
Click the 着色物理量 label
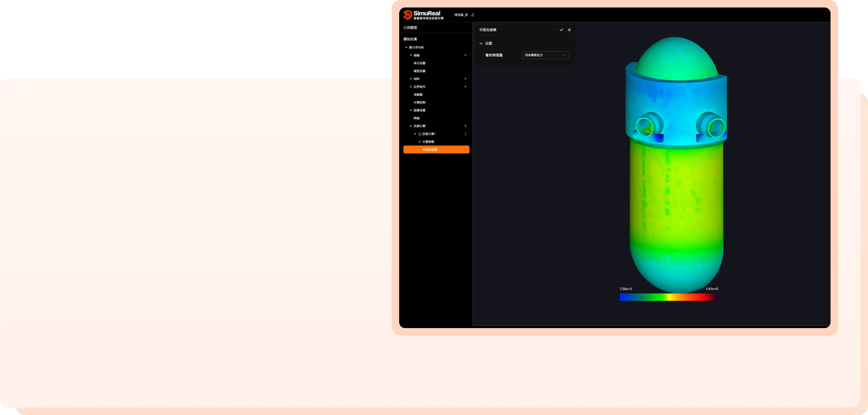click(x=494, y=55)
